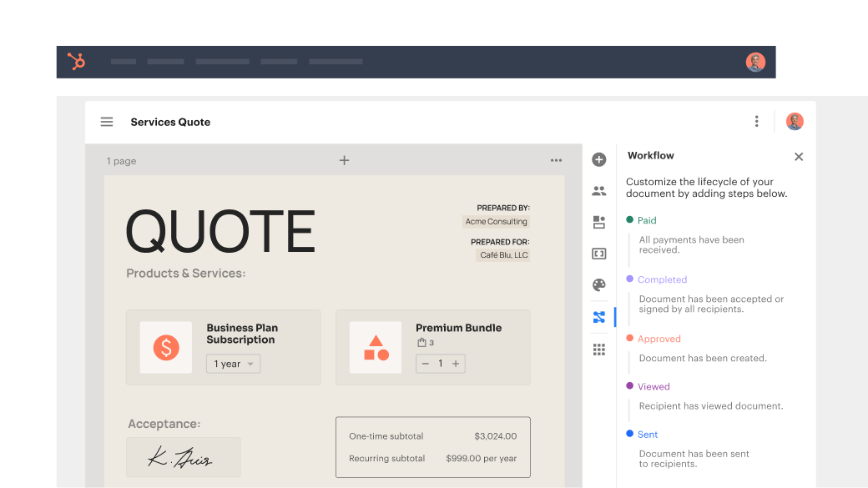
Task: Add a new page using the plus icon
Action: point(344,160)
